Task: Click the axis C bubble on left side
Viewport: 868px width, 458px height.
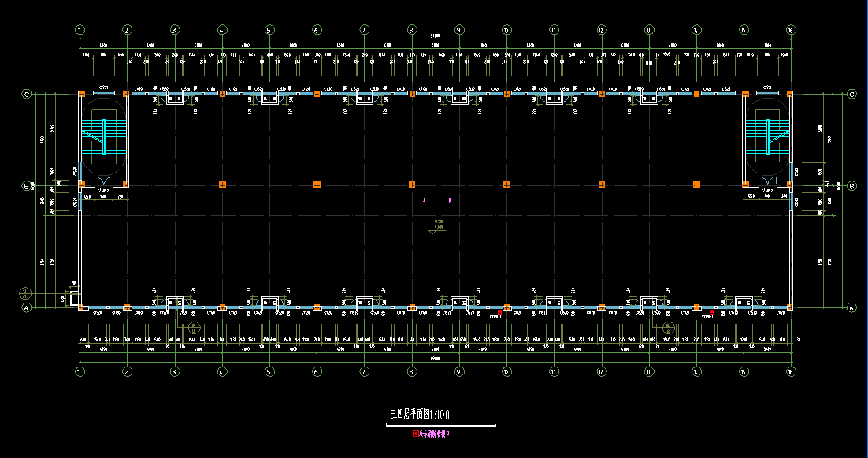Action: click(x=26, y=94)
